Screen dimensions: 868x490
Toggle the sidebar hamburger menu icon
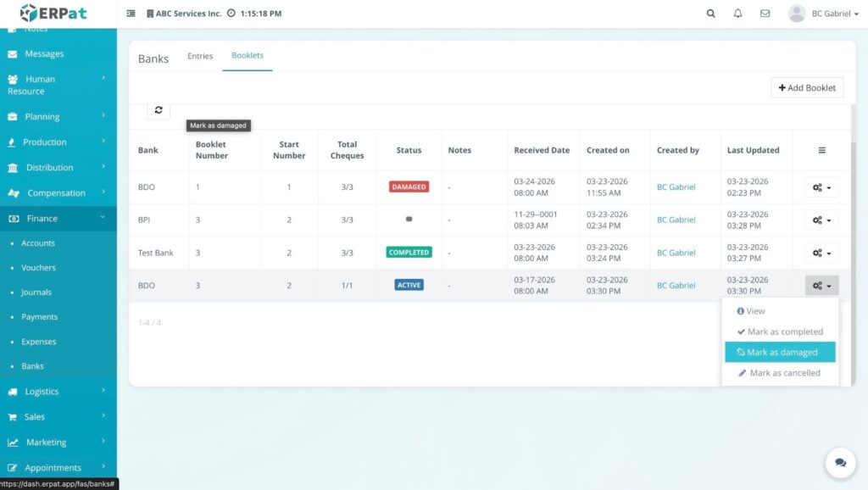[131, 14]
